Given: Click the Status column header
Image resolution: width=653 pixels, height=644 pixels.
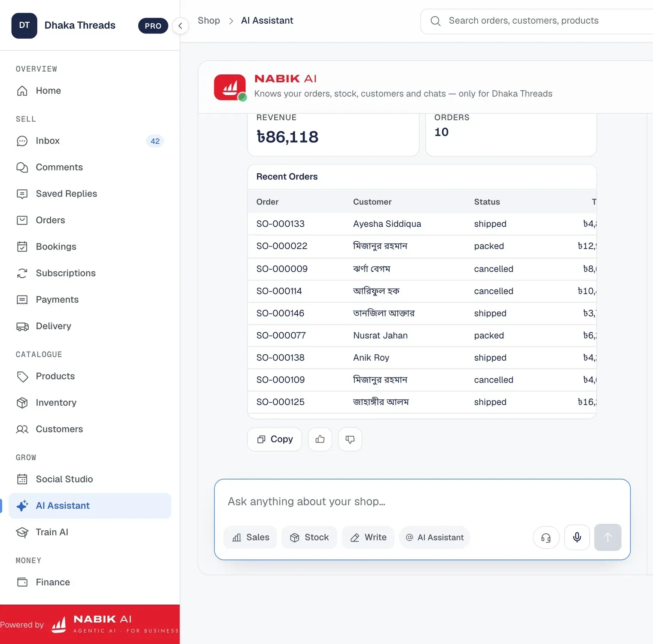Looking at the screenshot, I should [x=487, y=202].
